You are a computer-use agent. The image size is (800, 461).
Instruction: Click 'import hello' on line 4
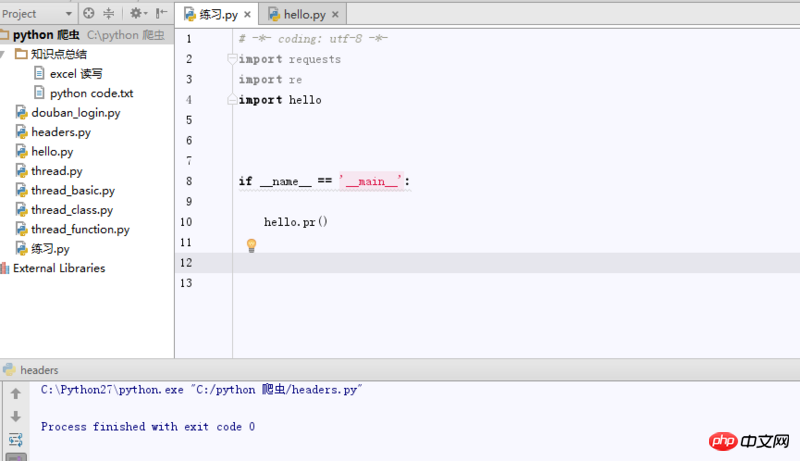coord(280,100)
